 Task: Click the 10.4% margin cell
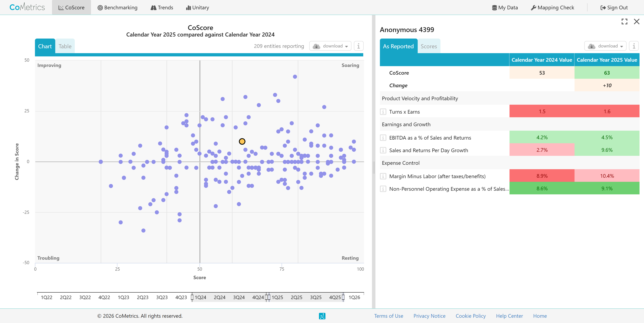click(607, 176)
